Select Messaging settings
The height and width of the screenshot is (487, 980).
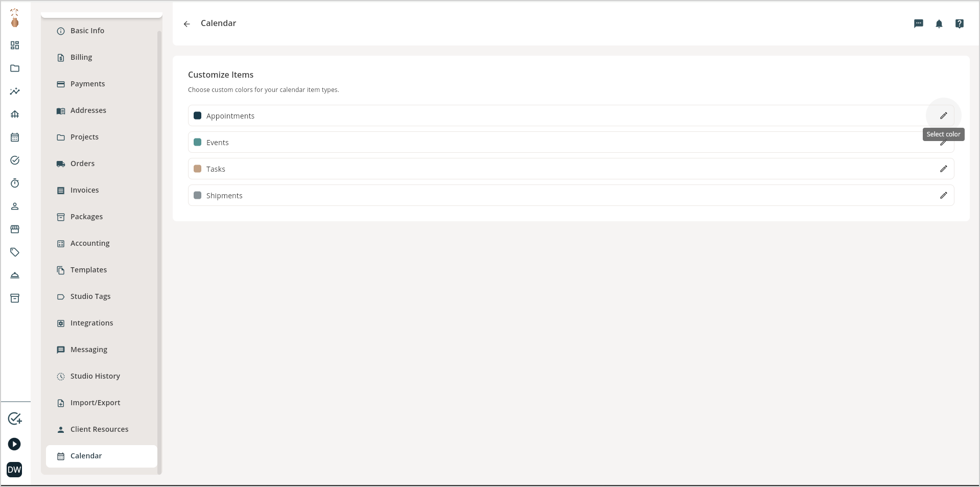102,350
